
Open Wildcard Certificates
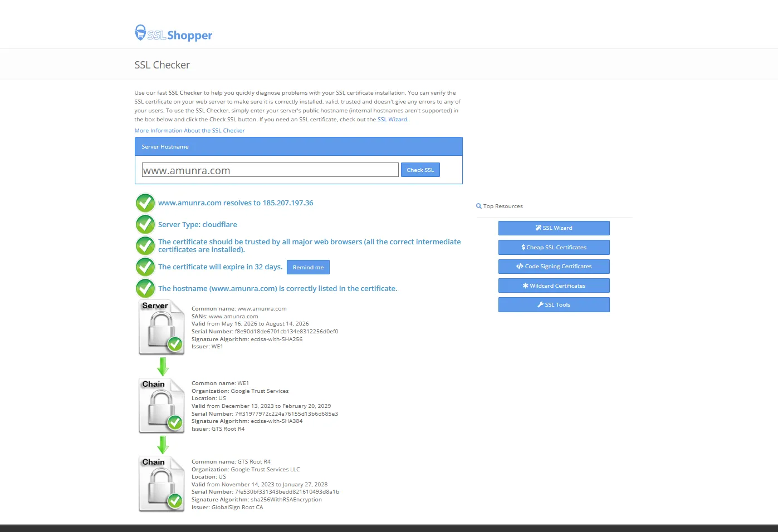pos(554,285)
